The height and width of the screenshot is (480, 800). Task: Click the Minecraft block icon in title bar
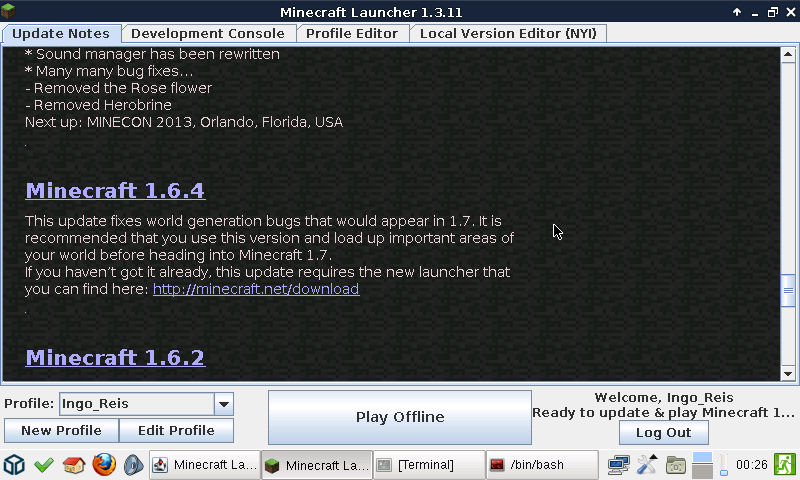point(11,11)
